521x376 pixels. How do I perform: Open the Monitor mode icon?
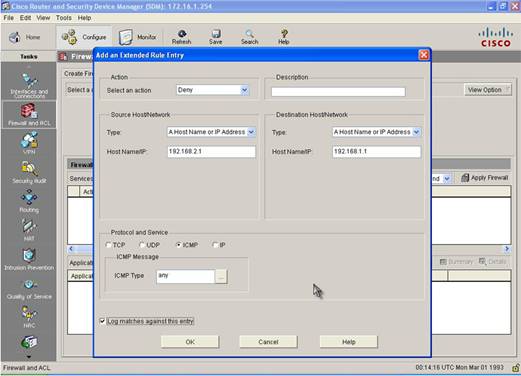click(126, 37)
